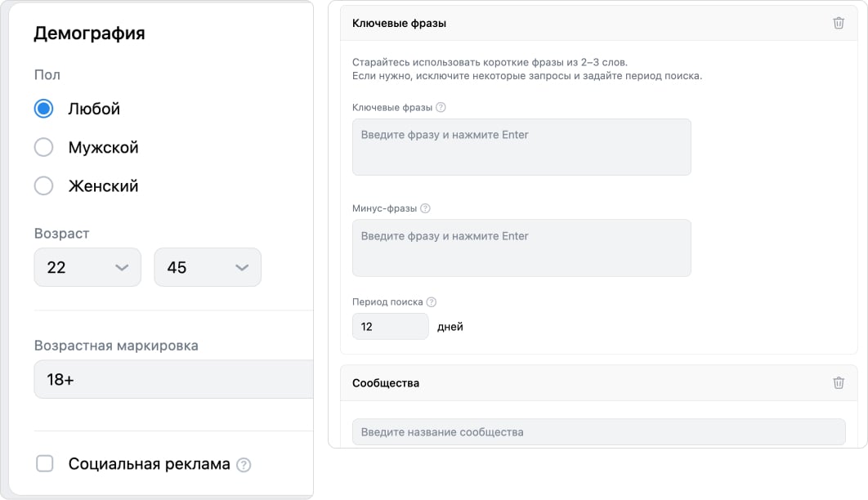Expand the minimum age dropdown showing 22

coord(87,268)
